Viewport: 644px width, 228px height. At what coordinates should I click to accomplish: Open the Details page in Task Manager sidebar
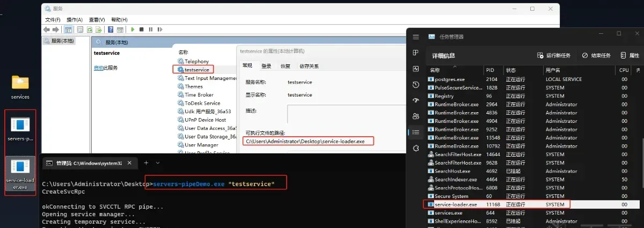coord(416,131)
